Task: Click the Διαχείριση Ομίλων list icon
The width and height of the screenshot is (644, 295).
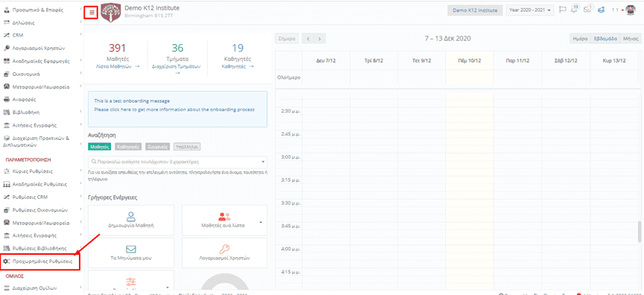Action: pos(6,288)
